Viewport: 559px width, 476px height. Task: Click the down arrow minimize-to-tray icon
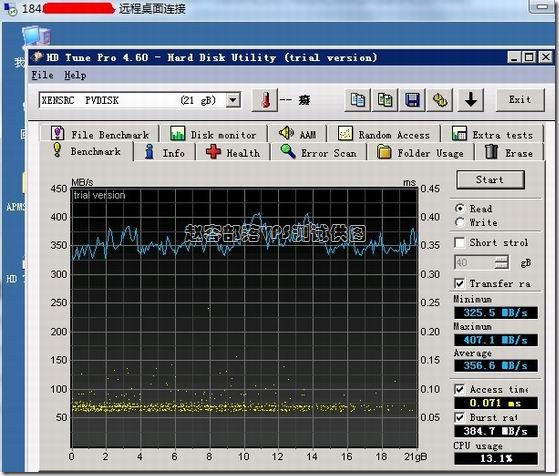471,100
